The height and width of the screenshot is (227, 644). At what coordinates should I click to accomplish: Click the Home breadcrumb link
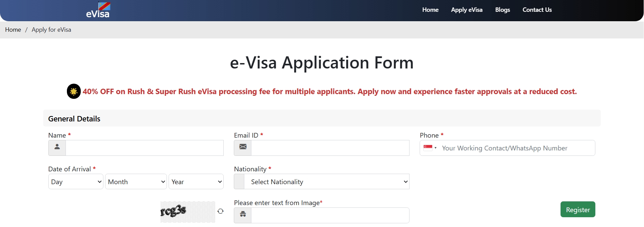(x=13, y=30)
